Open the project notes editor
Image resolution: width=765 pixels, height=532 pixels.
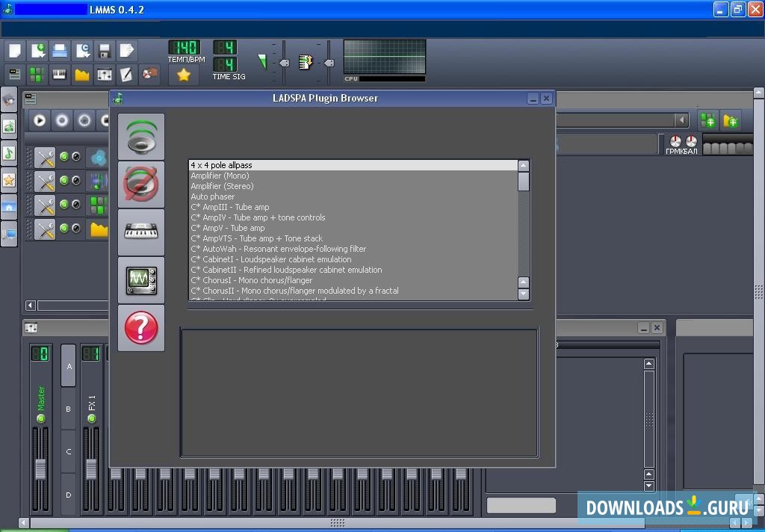point(124,74)
